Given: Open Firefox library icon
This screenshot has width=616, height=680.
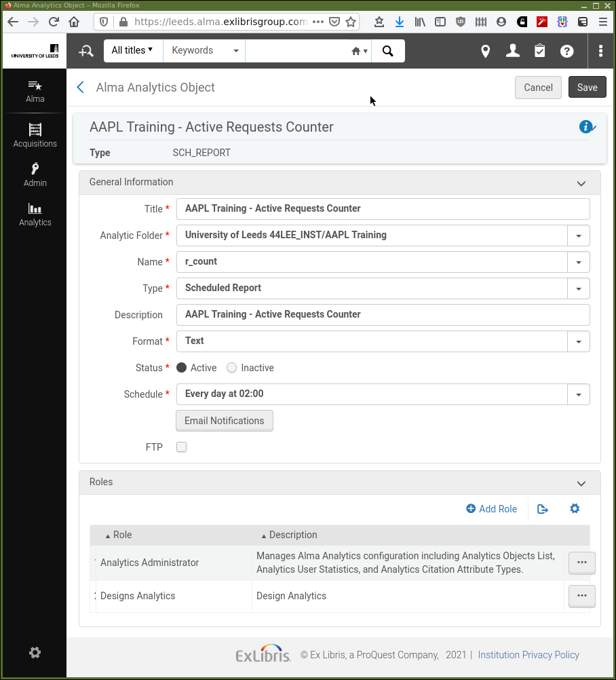Looking at the screenshot, I should [x=420, y=22].
